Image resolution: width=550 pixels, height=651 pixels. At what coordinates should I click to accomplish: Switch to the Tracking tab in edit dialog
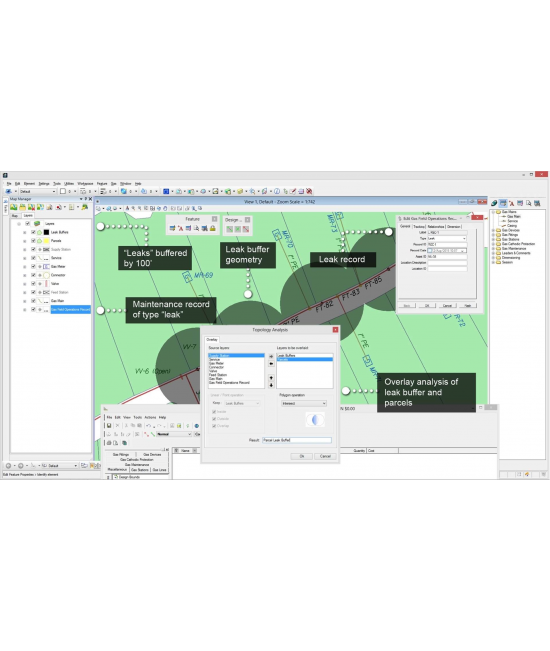point(419,227)
